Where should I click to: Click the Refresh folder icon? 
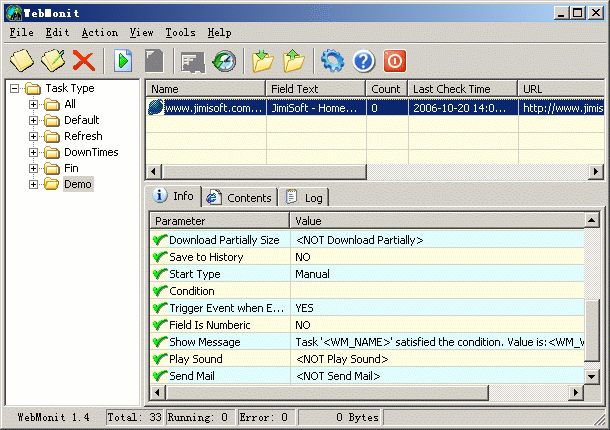click(x=52, y=136)
